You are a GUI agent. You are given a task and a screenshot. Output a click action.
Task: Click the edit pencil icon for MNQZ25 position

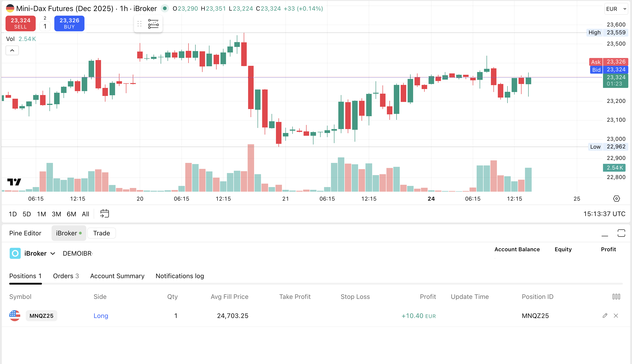pos(605,315)
